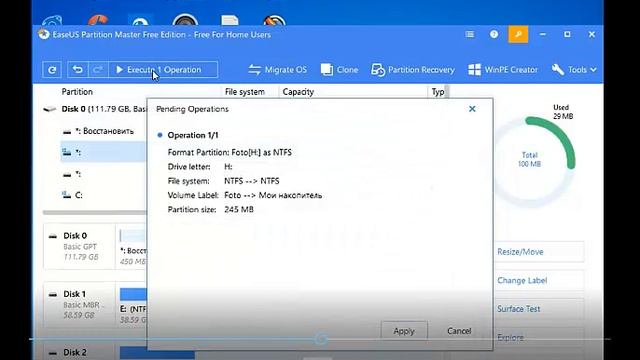Click the Capacity column header
Viewport: 640px width, 360px height.
(298, 92)
